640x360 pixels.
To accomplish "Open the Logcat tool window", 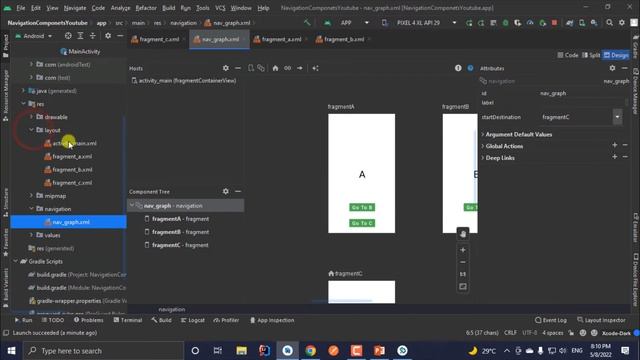I will [193, 320].
